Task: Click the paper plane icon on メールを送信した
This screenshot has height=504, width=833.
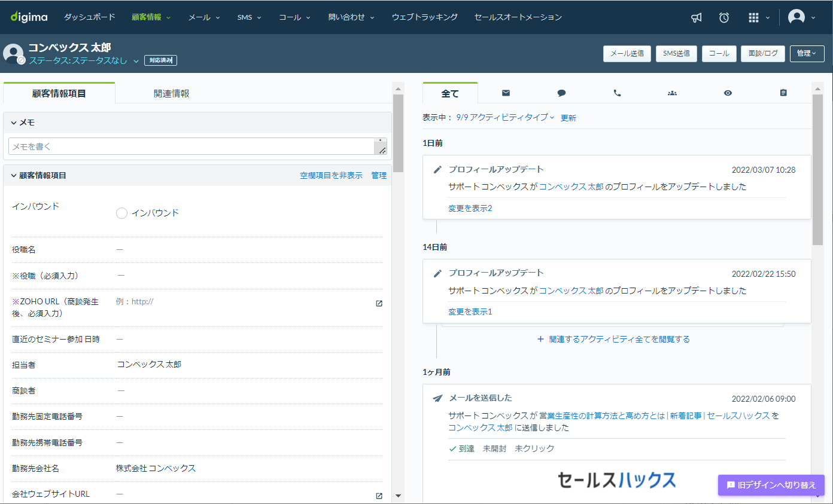Action: point(437,398)
